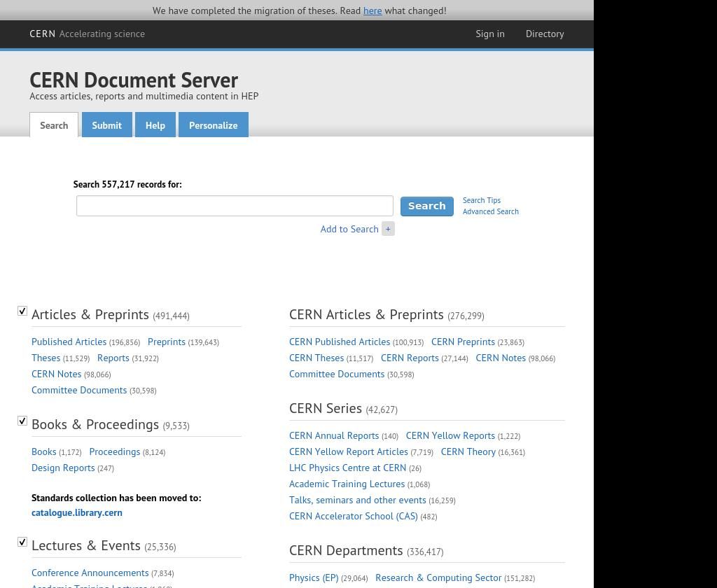717x588 pixels.
Task: Switch to the Search tab
Action: (54, 125)
